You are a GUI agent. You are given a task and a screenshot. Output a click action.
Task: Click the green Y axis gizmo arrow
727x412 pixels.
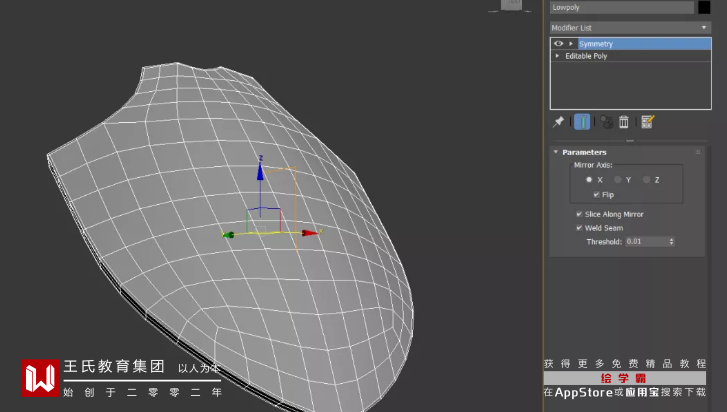click(228, 235)
